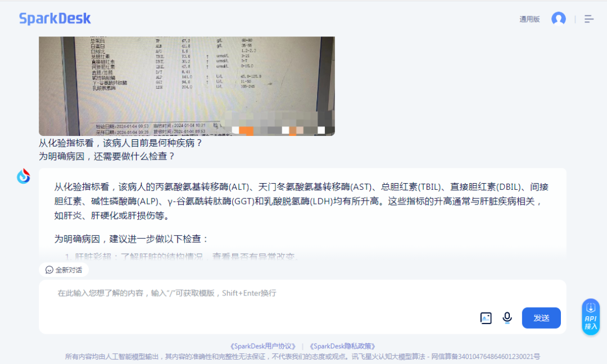Activate the microphone voice input icon
This screenshot has width=607, height=364.
507,318
